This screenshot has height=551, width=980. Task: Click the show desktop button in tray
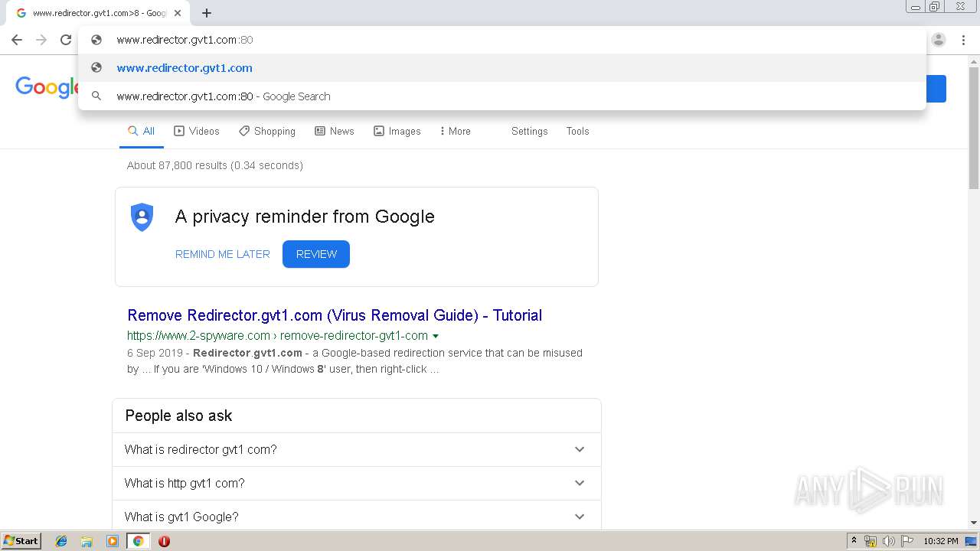click(x=972, y=541)
